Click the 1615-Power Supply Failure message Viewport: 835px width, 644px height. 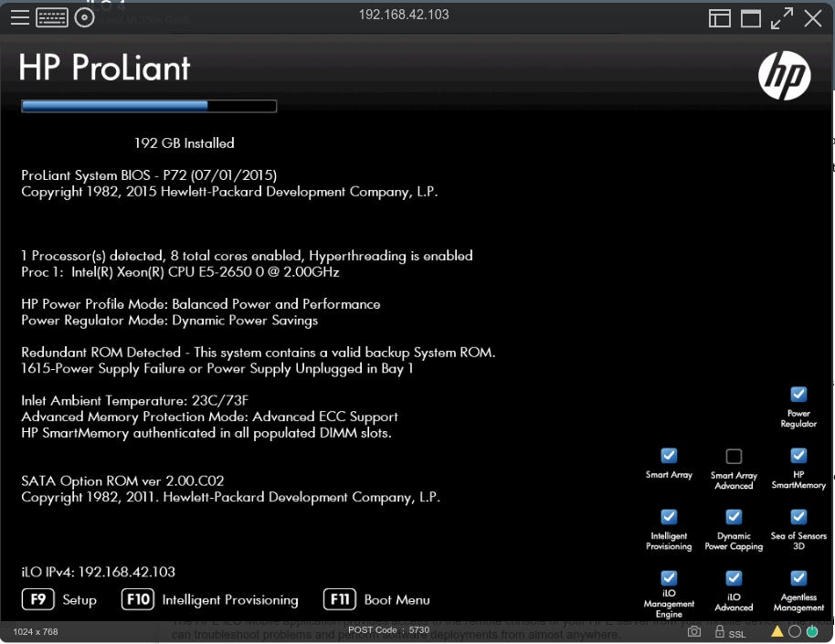[x=217, y=369]
